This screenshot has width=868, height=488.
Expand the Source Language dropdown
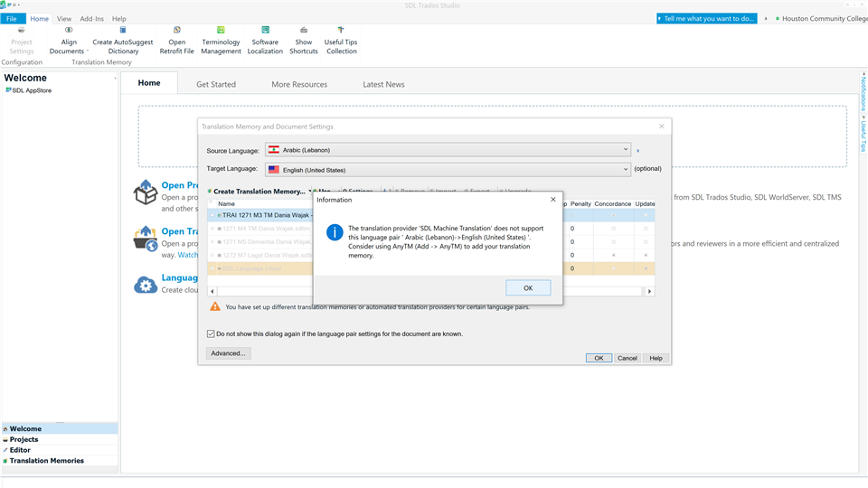coord(626,149)
